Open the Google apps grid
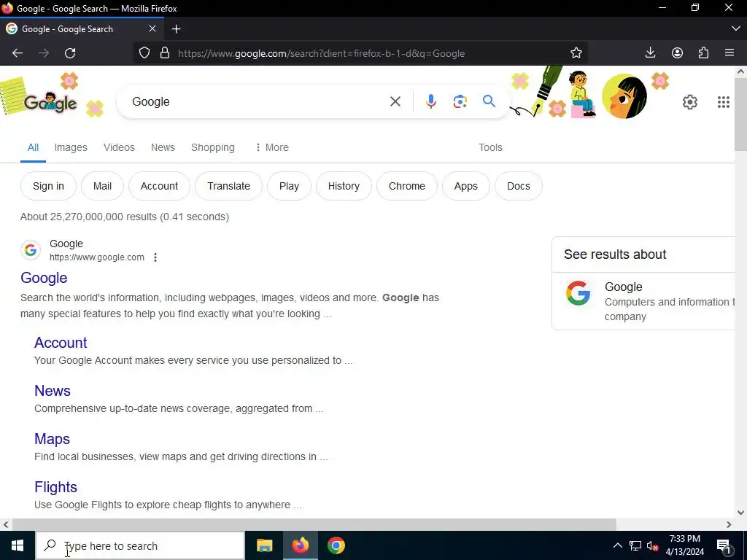Viewport: 747px width, 560px height. (723, 102)
